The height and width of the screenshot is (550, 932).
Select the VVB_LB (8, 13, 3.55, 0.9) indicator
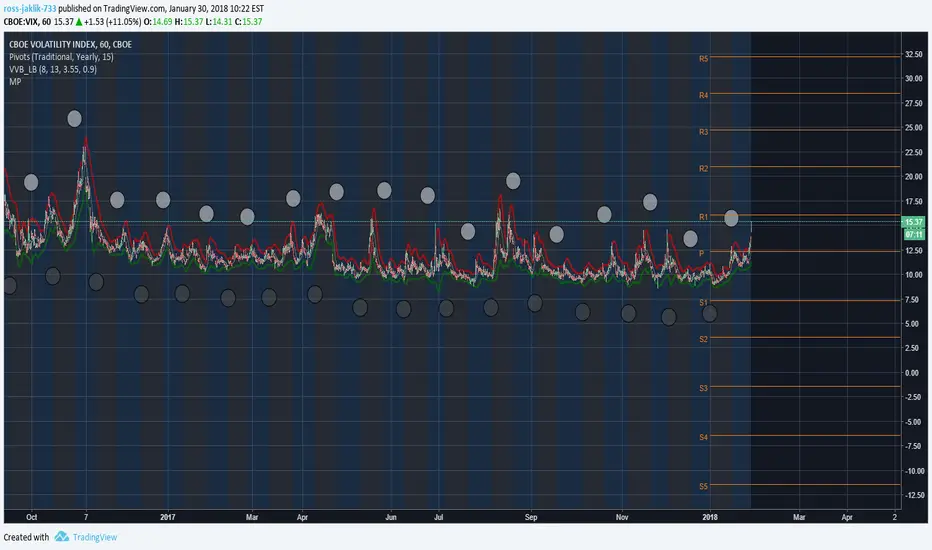[53, 69]
